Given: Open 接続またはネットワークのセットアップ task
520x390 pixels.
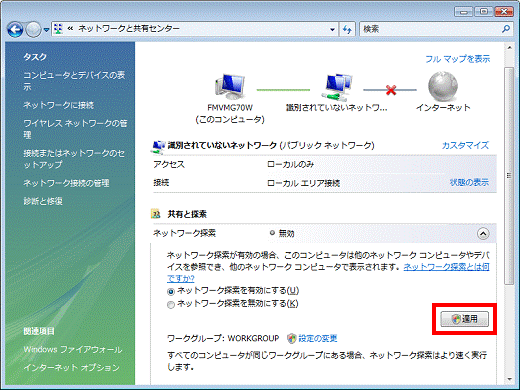Looking at the screenshot, I should click(x=74, y=159).
